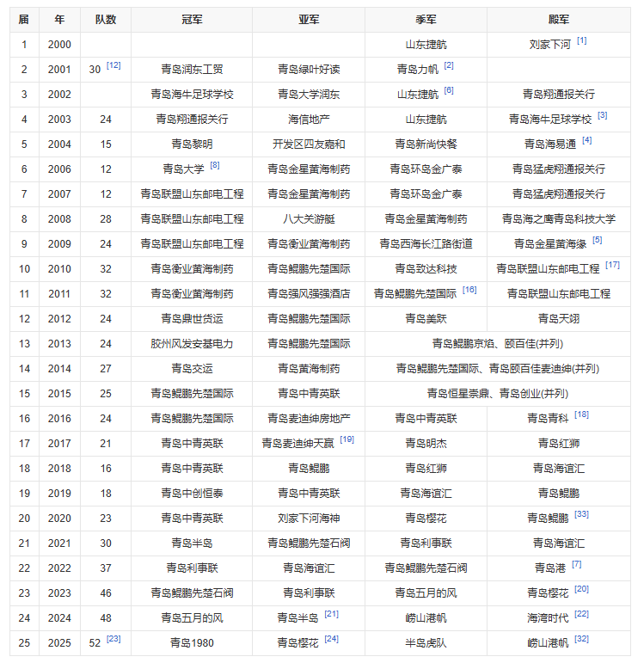Open footnote [18] beside 青岛青科
The image size is (644, 663).
coord(581,414)
